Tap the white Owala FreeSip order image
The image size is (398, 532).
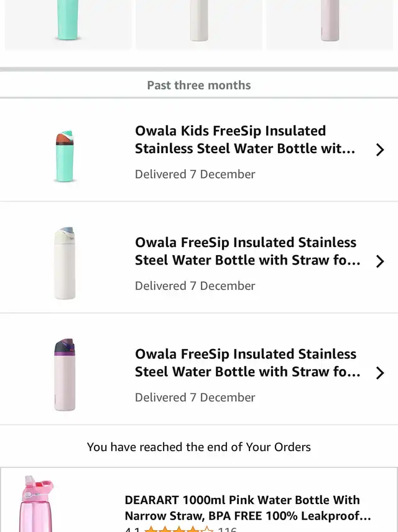(x=66, y=263)
